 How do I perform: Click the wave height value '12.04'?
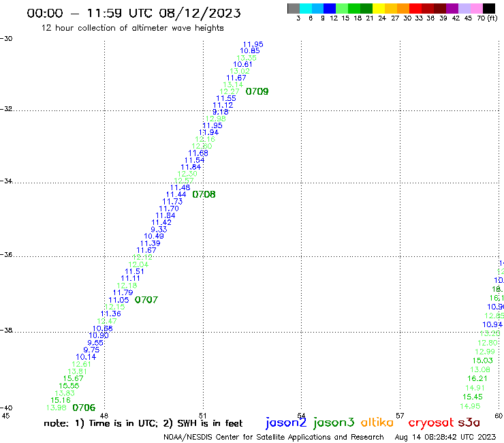point(138,264)
